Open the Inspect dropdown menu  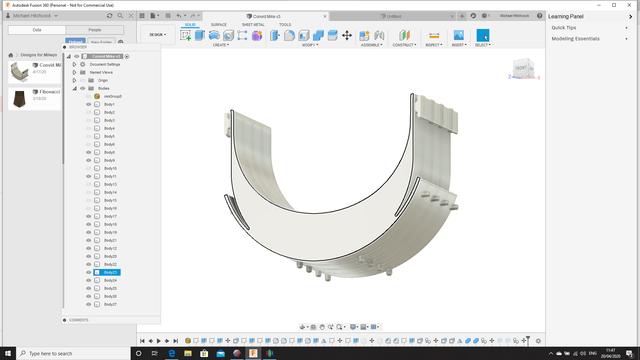tap(434, 45)
